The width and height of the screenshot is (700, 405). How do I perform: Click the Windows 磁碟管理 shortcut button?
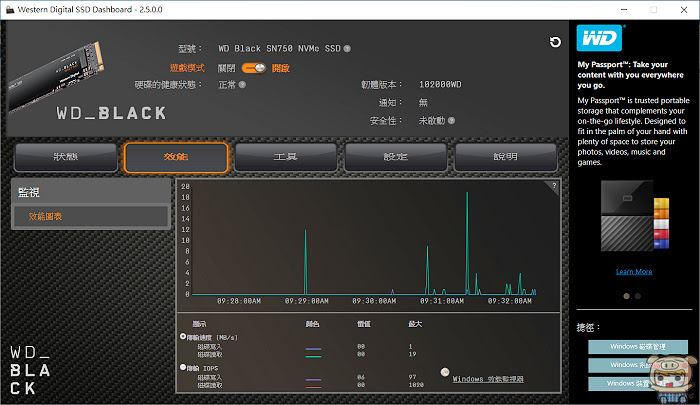pos(638,347)
